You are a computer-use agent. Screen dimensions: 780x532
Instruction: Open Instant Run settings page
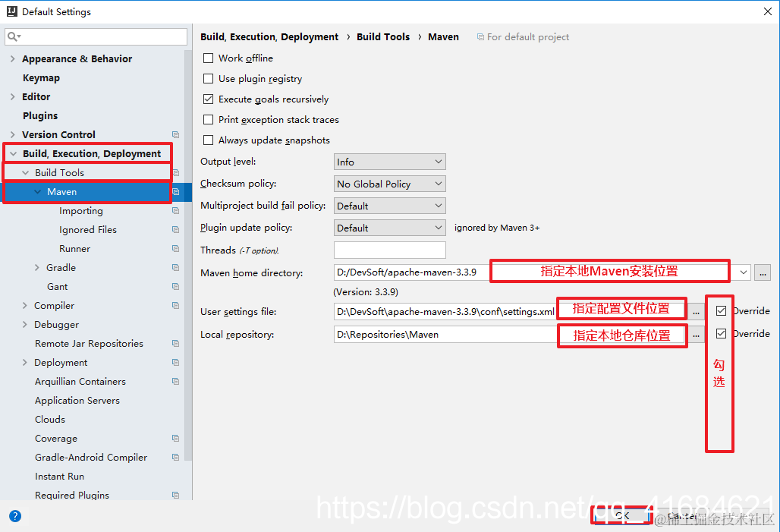pos(59,477)
